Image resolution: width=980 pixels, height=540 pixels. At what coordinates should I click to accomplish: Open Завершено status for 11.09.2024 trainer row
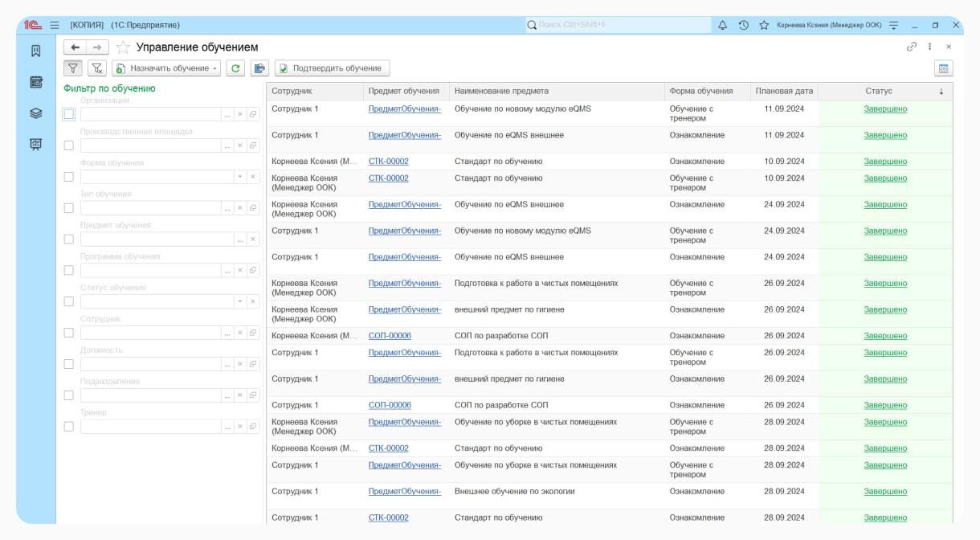click(885, 109)
